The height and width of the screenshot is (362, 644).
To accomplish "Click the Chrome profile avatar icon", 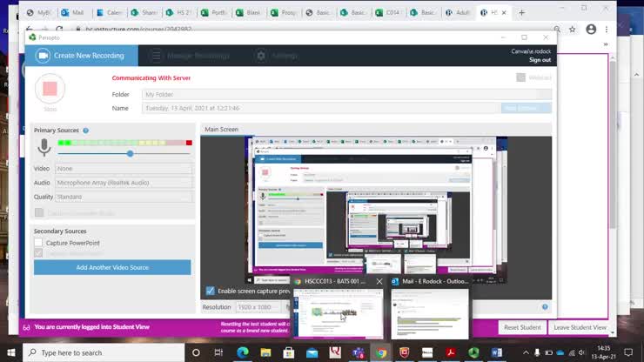I will 591,29.
